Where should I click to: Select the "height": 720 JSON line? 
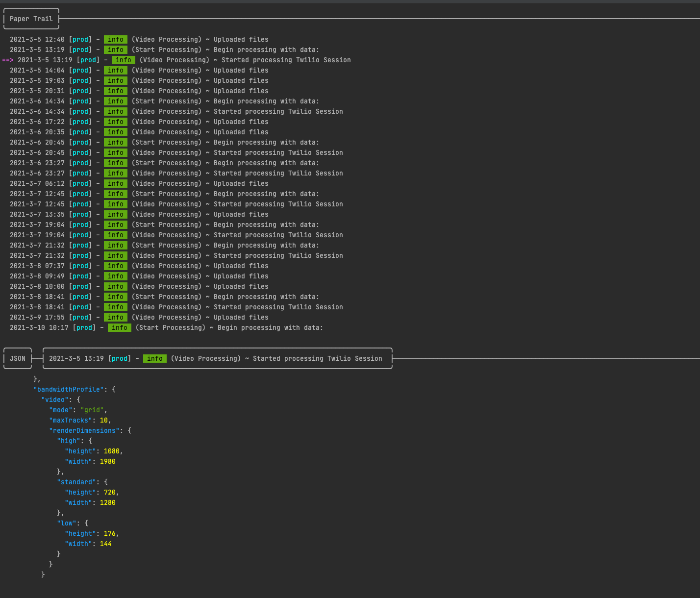[92, 492]
